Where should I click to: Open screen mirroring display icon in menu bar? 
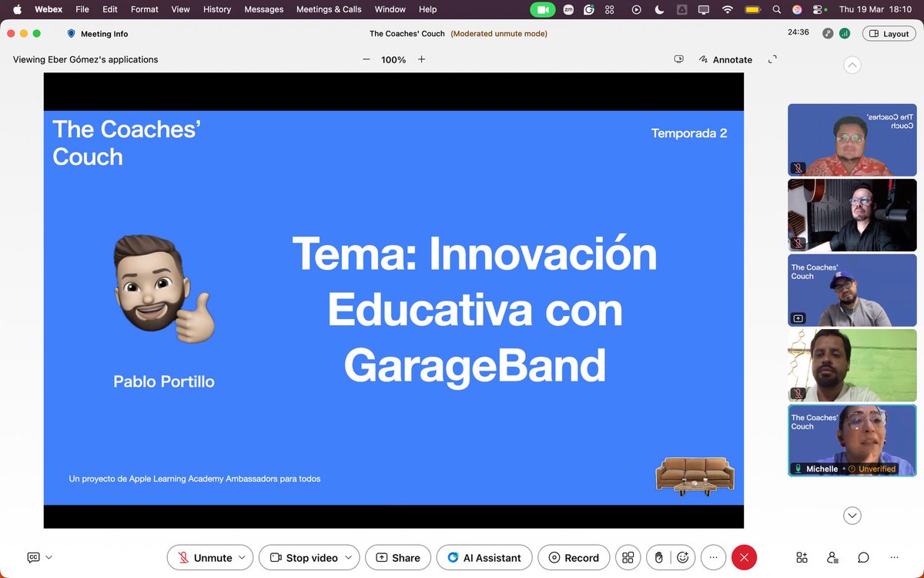coord(704,9)
